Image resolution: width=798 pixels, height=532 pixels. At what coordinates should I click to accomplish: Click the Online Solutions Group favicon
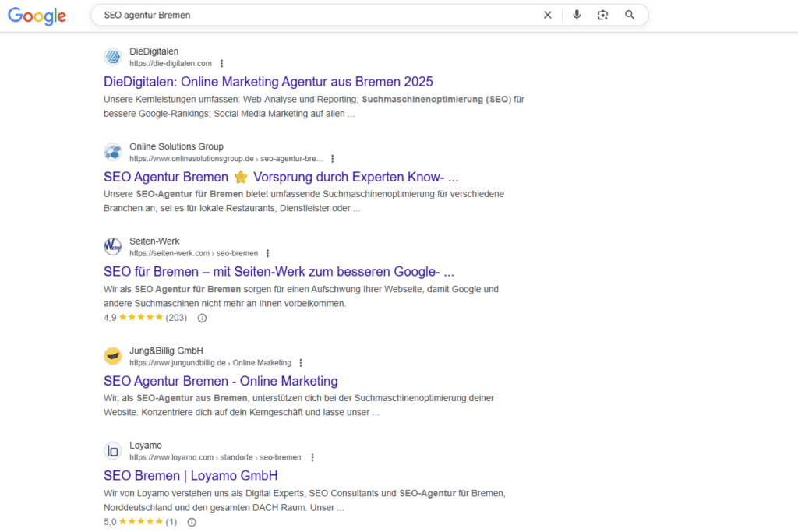point(113,152)
